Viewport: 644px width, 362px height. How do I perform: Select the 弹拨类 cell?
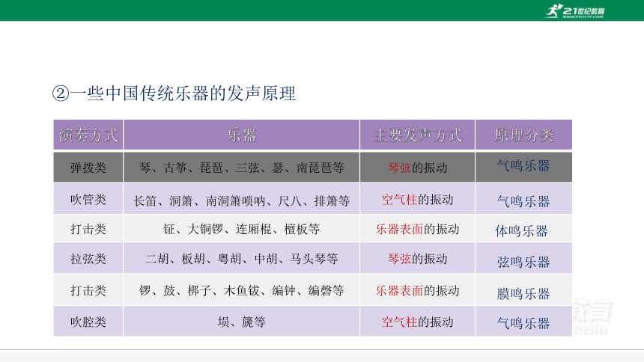point(88,168)
